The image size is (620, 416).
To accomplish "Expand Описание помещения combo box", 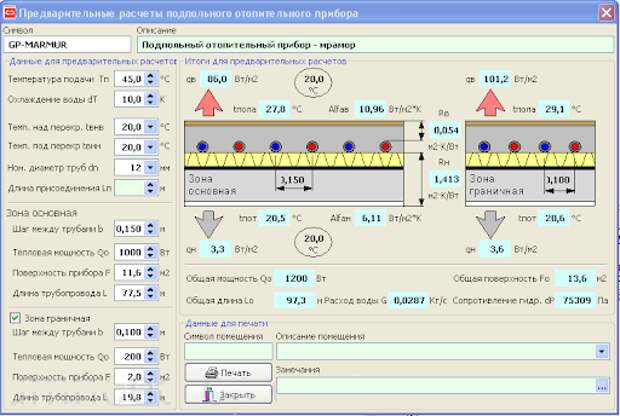I will [602, 351].
